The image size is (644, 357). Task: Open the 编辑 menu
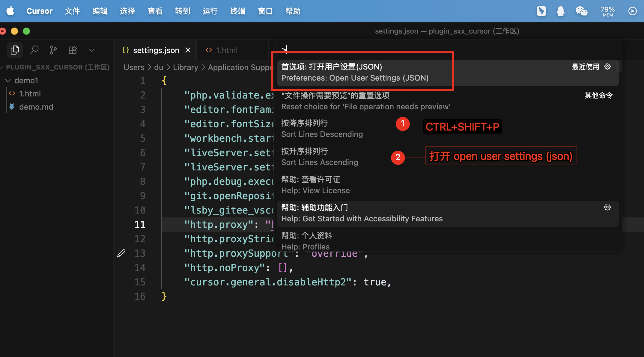pos(100,11)
